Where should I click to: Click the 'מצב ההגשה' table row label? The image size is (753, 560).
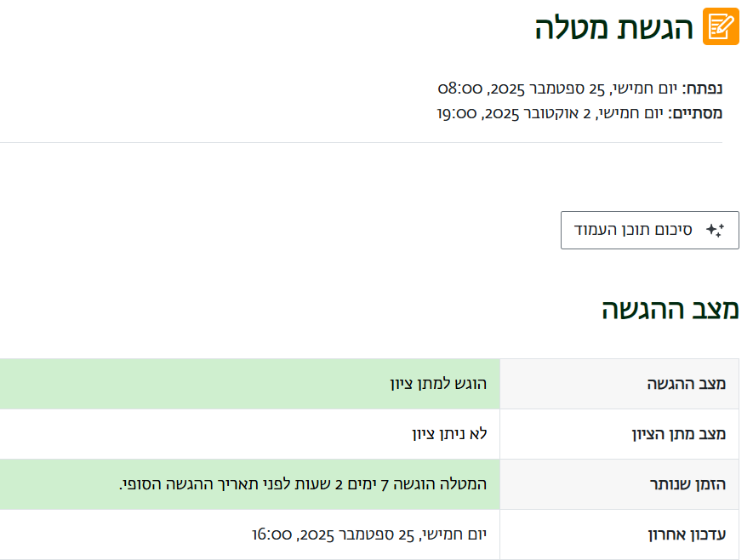(686, 384)
